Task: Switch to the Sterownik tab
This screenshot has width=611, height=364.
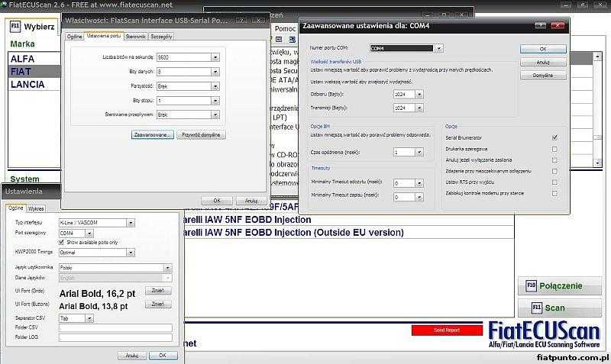Action: coord(136,37)
